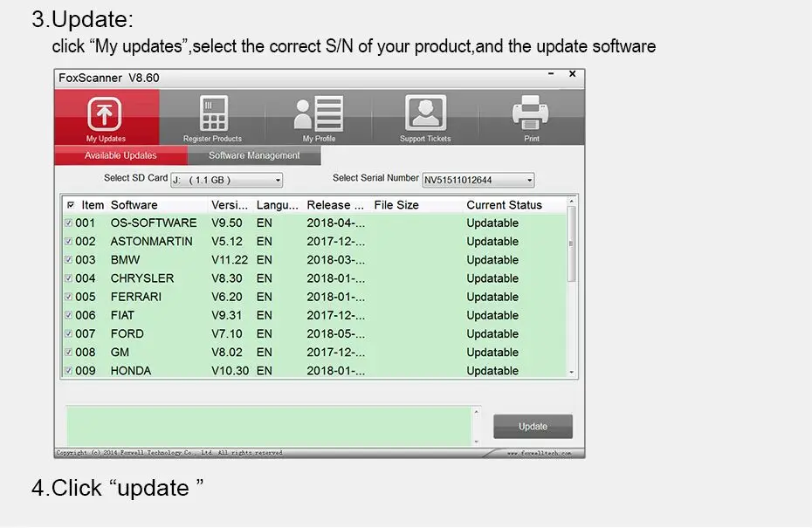This screenshot has width=812, height=528.
Task: Uncheck item 008 GM checkbox
Action: (x=68, y=353)
